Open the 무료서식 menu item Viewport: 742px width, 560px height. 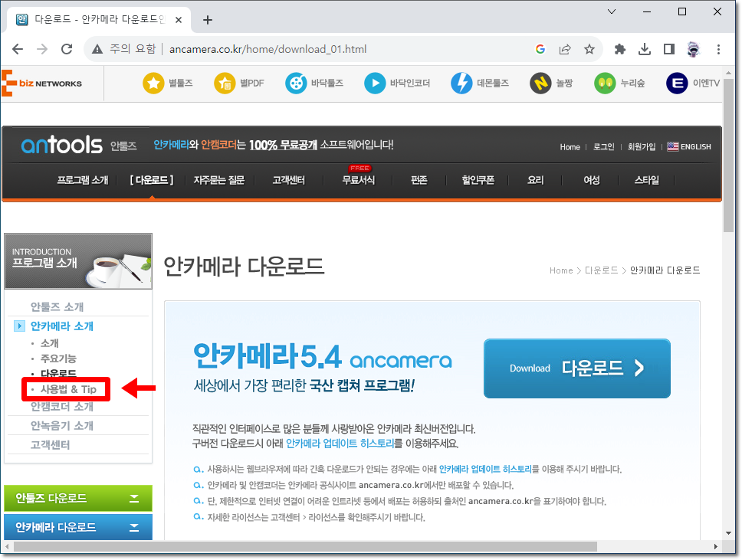(x=359, y=180)
